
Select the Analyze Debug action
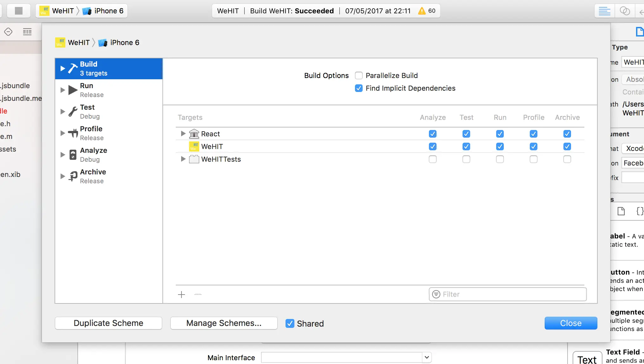pyautogui.click(x=109, y=155)
